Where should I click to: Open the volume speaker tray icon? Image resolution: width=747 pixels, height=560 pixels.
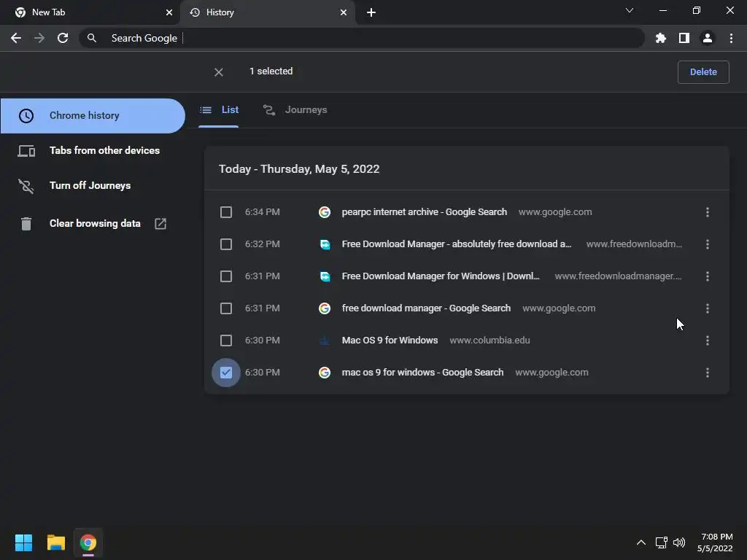(x=679, y=542)
